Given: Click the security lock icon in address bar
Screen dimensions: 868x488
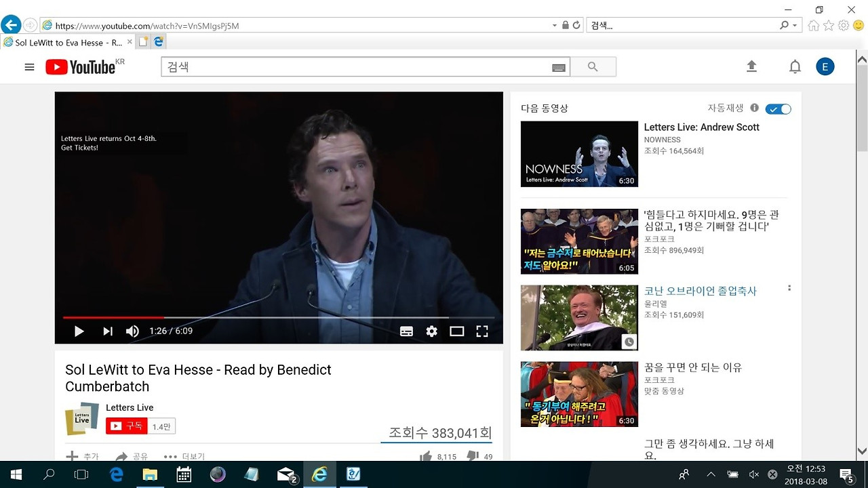Looking at the screenshot, I should (565, 26).
